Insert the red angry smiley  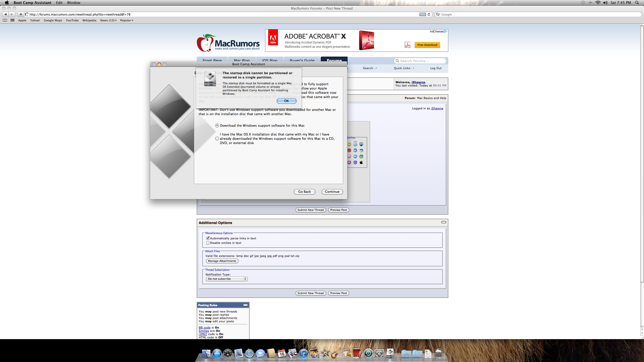[x=349, y=150]
